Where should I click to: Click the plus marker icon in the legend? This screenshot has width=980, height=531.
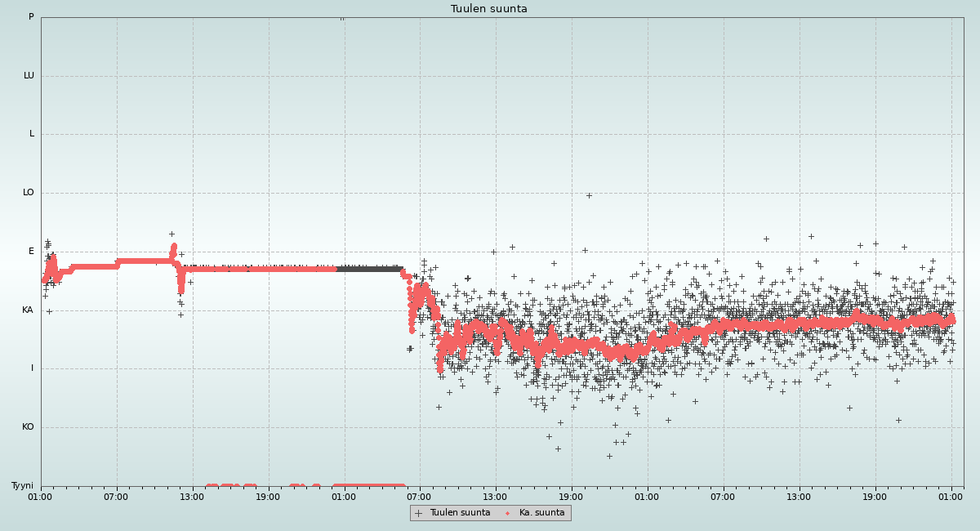tap(419, 513)
